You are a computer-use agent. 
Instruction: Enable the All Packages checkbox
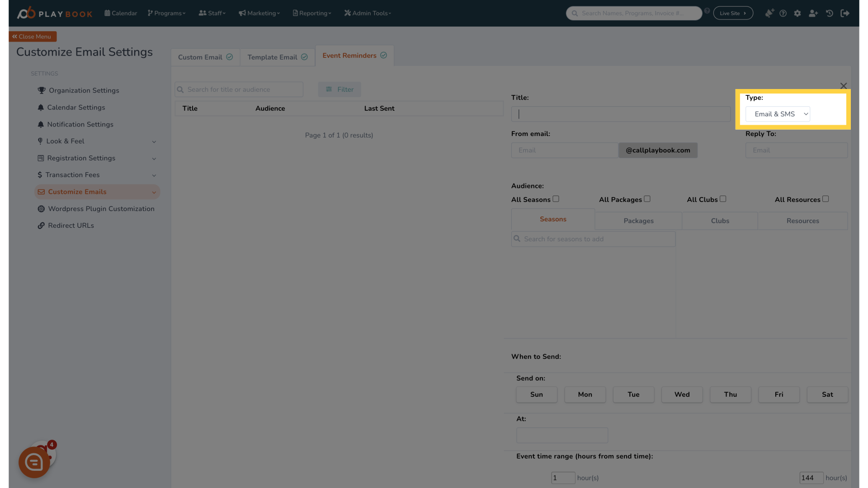click(647, 198)
